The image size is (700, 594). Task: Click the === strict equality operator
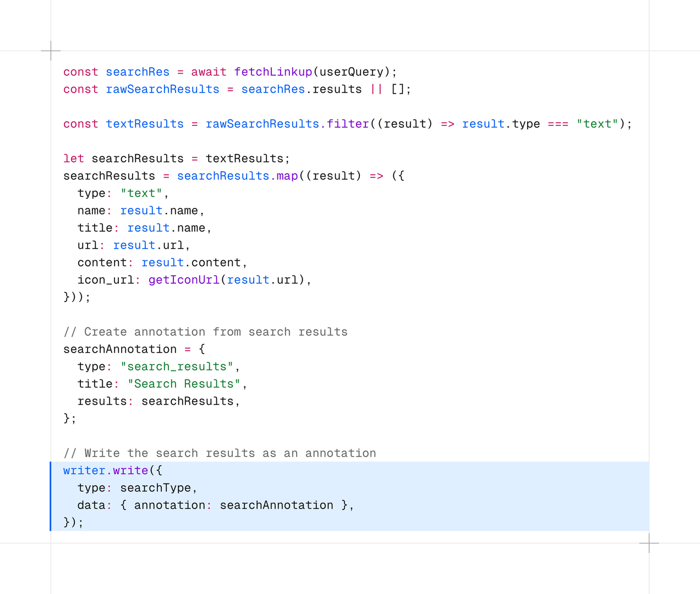(x=558, y=124)
